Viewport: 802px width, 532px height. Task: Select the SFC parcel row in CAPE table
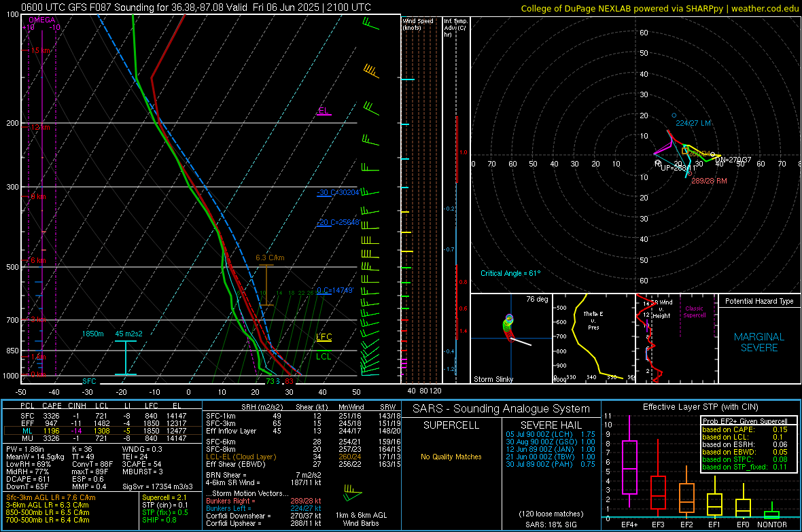click(103, 416)
